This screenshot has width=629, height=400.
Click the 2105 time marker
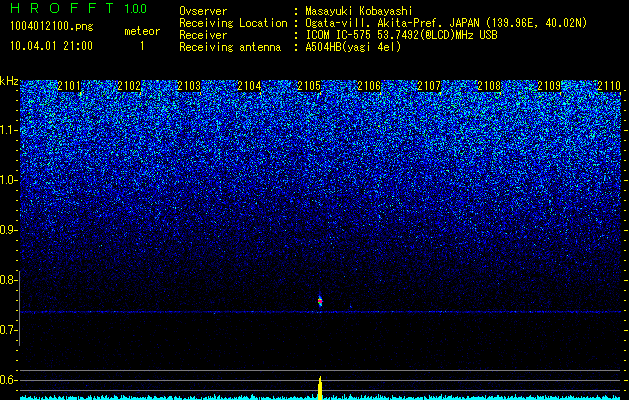[309, 86]
